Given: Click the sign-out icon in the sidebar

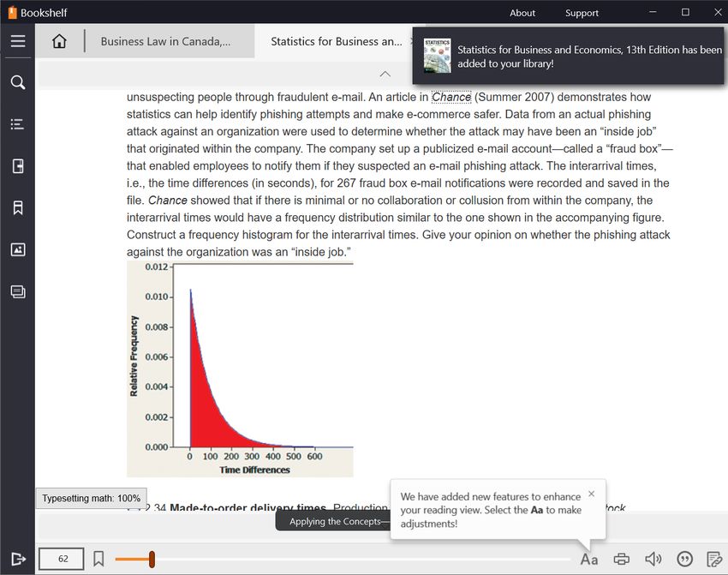Looking at the screenshot, I should (x=18, y=559).
